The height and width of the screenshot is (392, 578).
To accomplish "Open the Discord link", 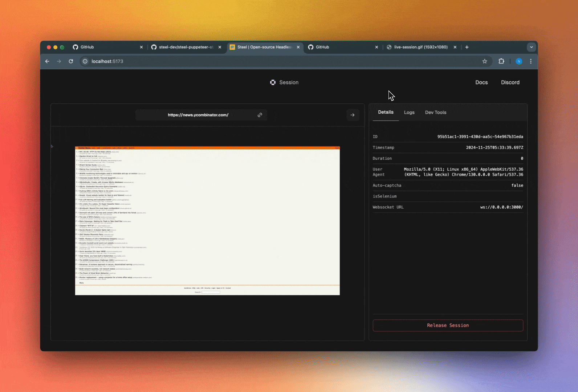I will (510, 82).
